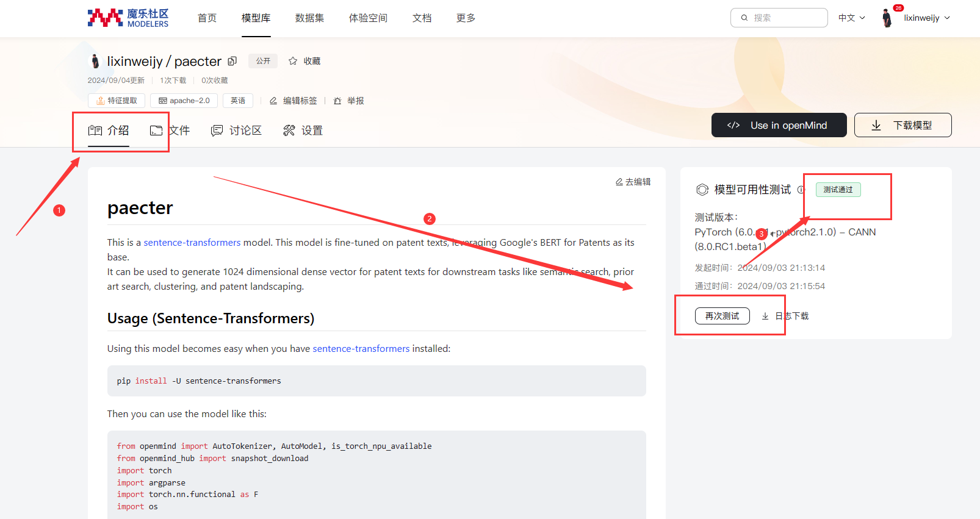Click the star icon to favorite the model
This screenshot has width=980, height=519.
293,61
